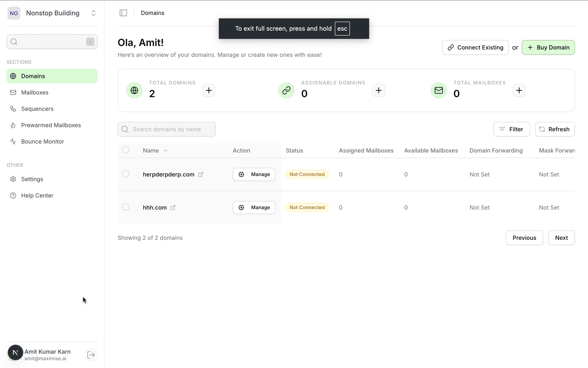Click the Help Center question mark icon
The width and height of the screenshot is (588, 368).
pyautogui.click(x=13, y=195)
